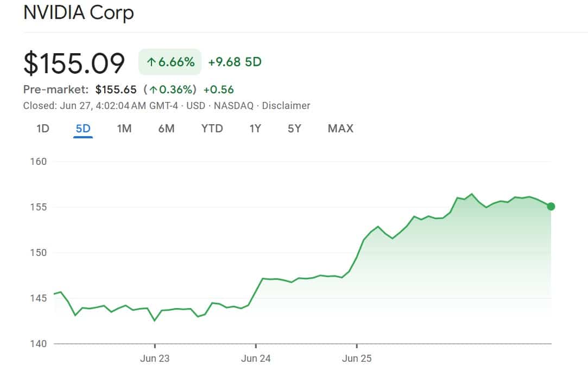Open the Disclaimer link
The image size is (588, 371).
[x=286, y=106]
